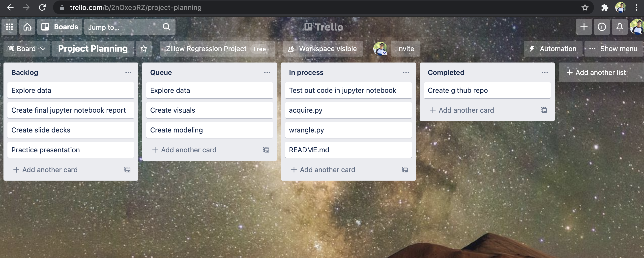Open Trello account avatar menu
The image size is (644, 258).
click(x=637, y=27)
